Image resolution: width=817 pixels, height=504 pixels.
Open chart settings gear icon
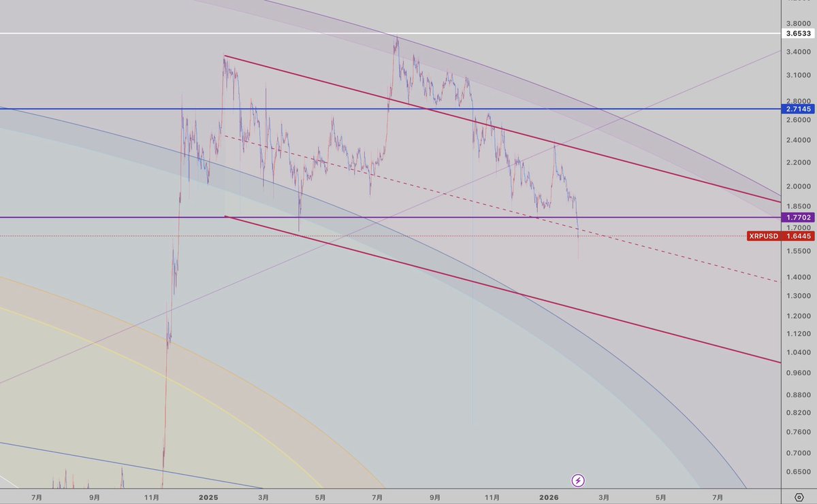click(799, 497)
